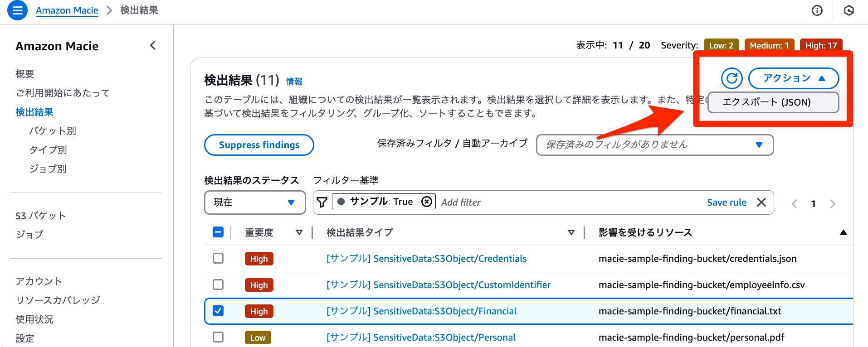
Task: Check the CustomIdentifier finding row
Action: coord(218,284)
